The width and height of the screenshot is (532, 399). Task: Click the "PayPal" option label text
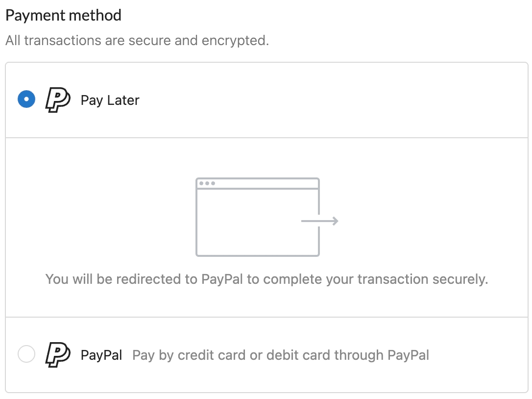(x=101, y=355)
